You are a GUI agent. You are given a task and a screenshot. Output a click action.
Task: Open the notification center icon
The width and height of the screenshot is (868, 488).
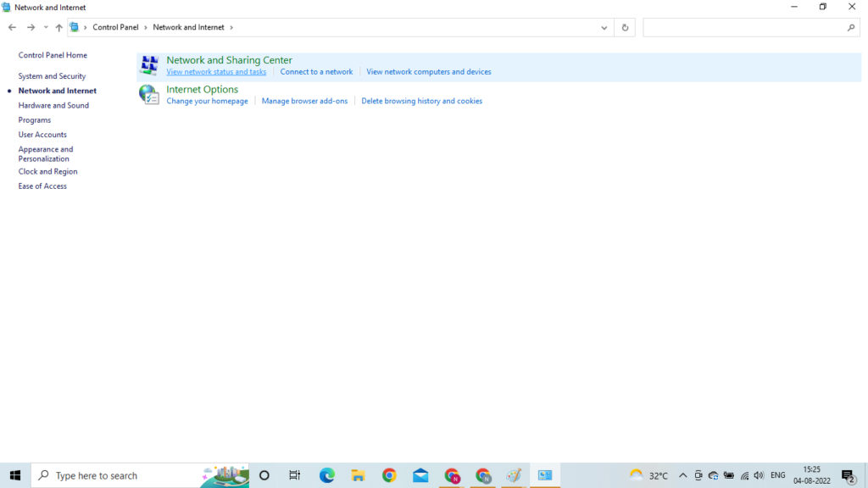[x=848, y=475]
